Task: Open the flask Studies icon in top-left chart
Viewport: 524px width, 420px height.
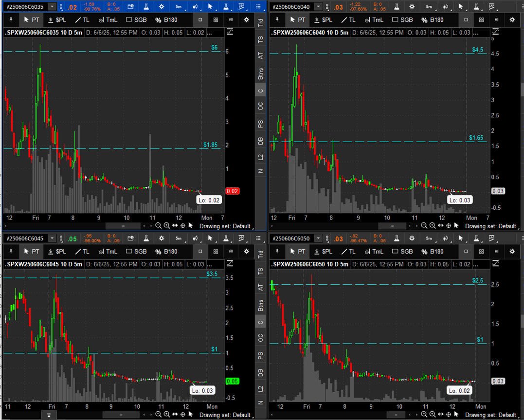Action: (x=146, y=6)
